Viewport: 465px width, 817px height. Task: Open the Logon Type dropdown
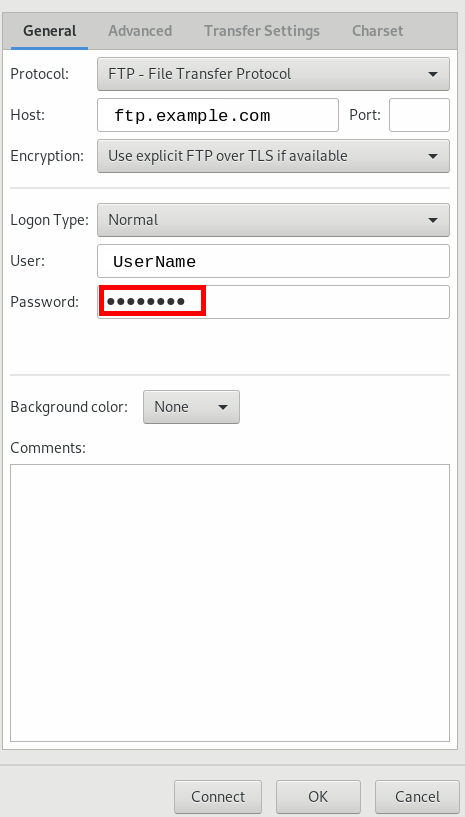tap(273, 220)
